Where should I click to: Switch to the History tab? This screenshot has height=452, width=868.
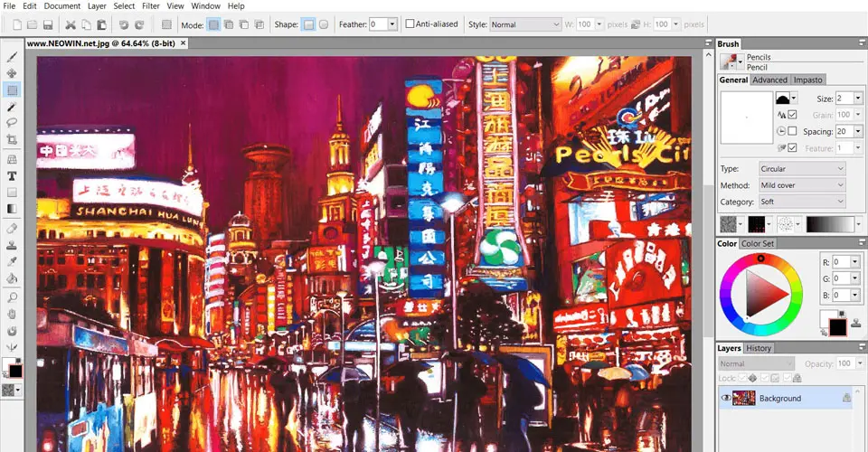[x=759, y=348]
